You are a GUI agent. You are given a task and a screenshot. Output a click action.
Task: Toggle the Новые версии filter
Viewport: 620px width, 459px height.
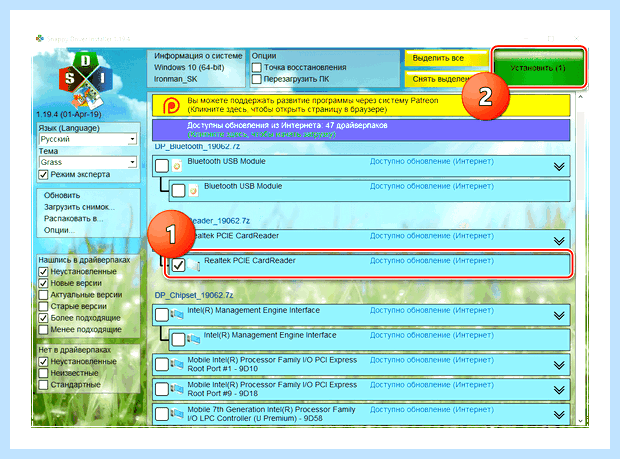click(x=43, y=283)
